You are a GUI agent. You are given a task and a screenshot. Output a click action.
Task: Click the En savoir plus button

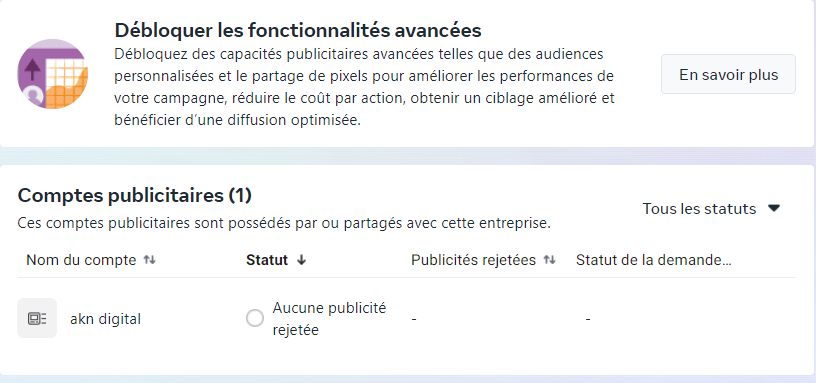pyautogui.click(x=728, y=74)
